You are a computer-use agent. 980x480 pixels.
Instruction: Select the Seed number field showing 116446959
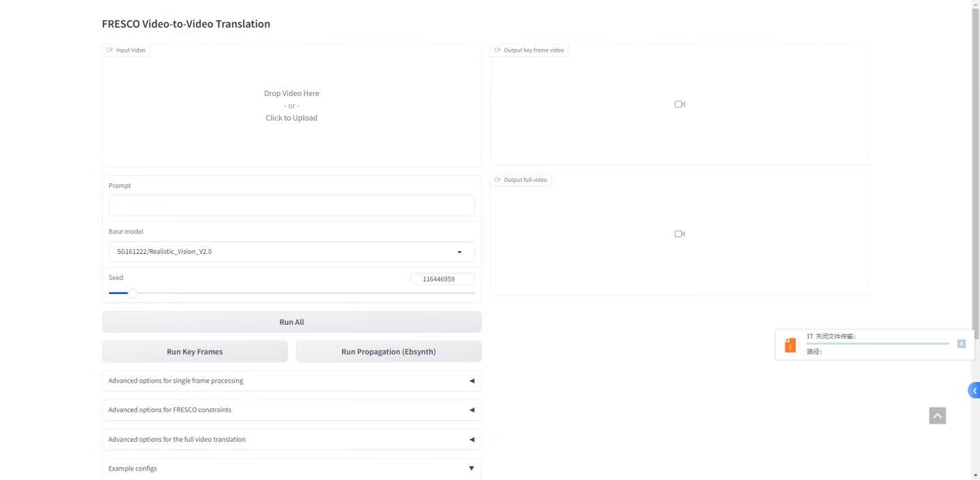(442, 279)
